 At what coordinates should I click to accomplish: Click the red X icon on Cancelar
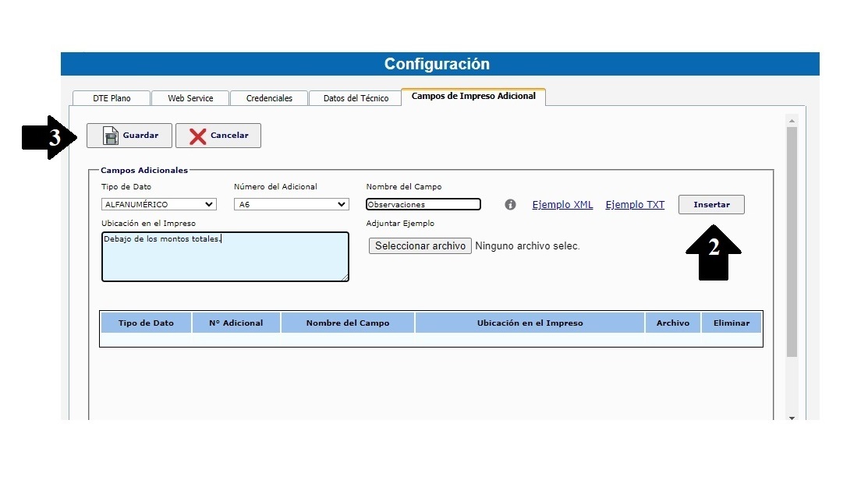coord(198,135)
